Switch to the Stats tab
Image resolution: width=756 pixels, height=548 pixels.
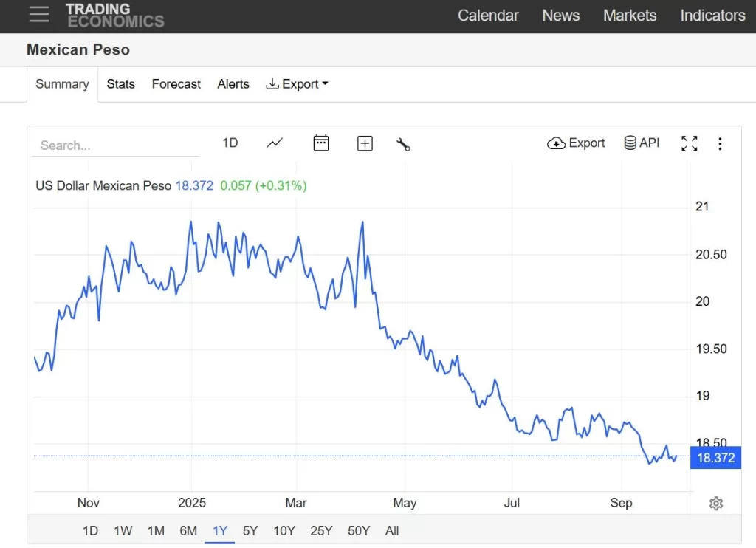pos(120,84)
